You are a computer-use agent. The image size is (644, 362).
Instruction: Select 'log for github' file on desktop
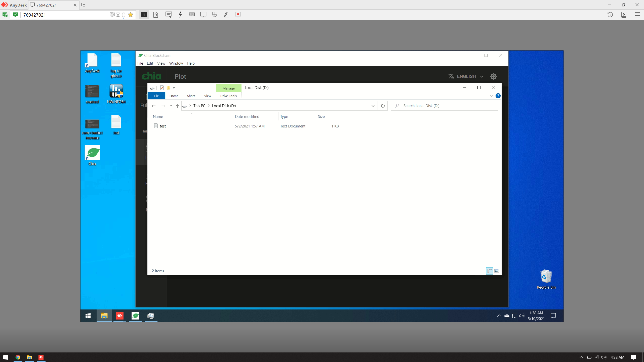coord(116,65)
